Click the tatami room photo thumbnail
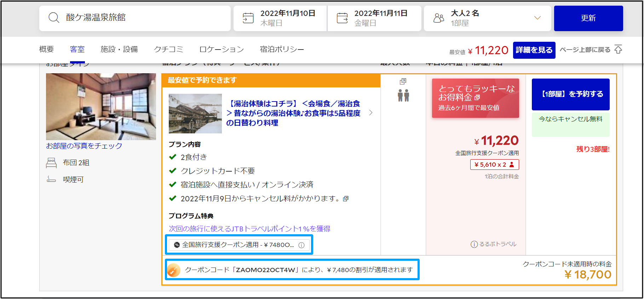The image size is (644, 299). coord(101,107)
